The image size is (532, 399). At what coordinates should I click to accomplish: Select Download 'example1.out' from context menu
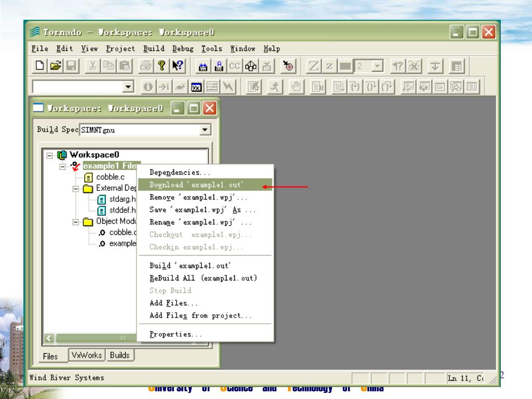click(205, 184)
